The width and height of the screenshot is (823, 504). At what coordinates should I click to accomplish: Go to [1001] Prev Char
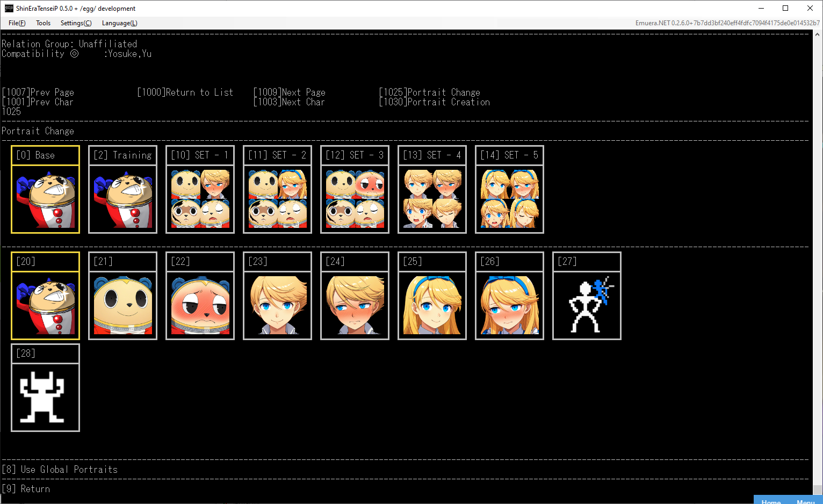(38, 102)
